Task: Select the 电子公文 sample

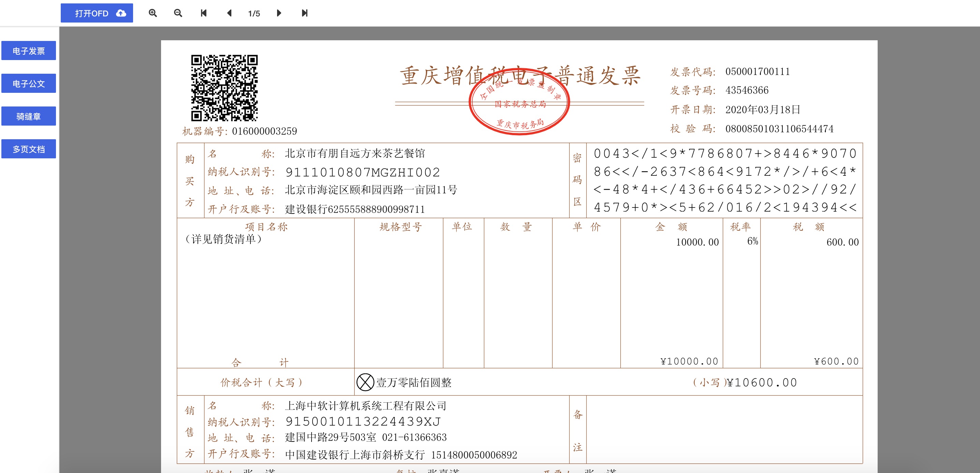Action: (29, 83)
